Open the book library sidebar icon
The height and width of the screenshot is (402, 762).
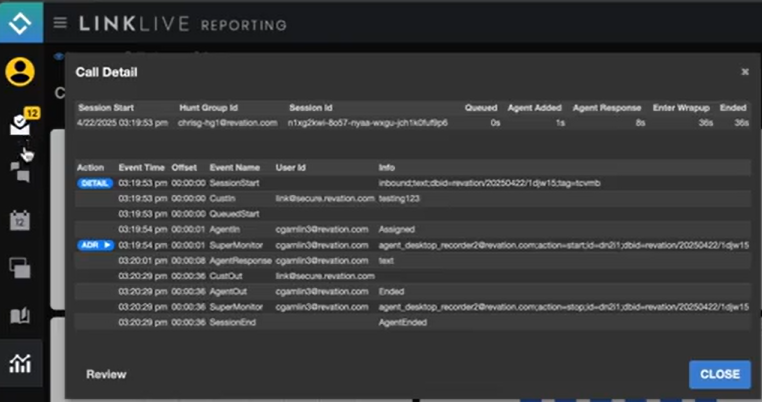(x=20, y=316)
